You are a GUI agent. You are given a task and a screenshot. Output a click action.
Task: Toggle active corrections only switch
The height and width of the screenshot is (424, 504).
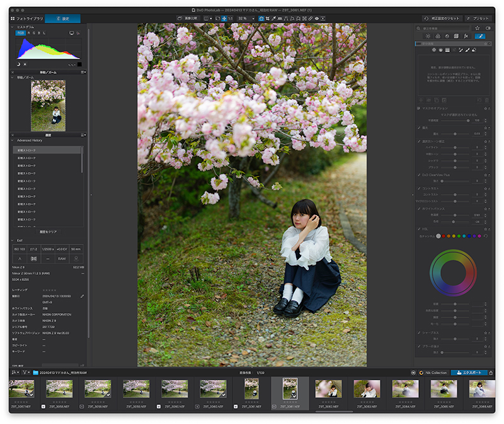point(488,28)
